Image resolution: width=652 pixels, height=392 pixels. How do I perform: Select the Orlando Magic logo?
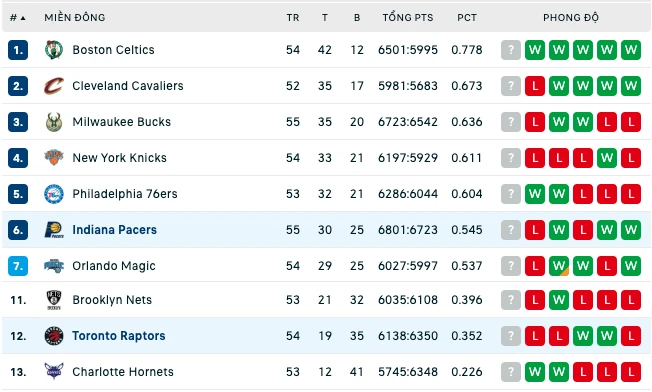pos(54,266)
